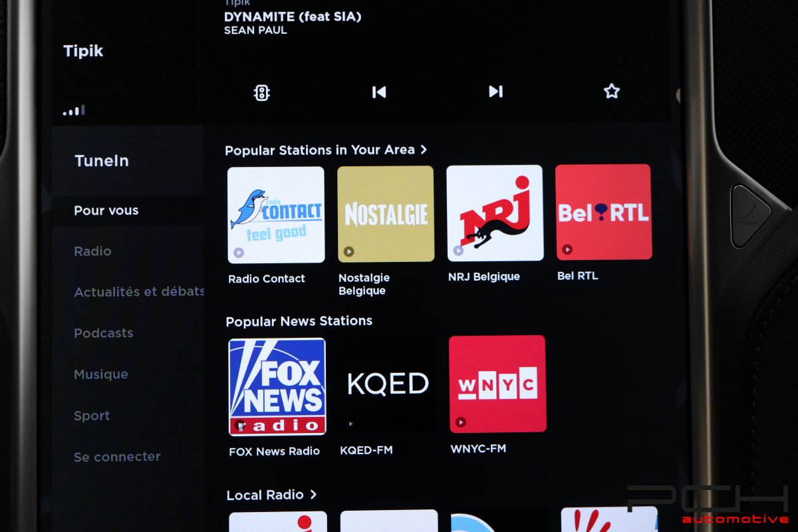This screenshot has width=798, height=532.
Task: Switch to the Radio category
Action: click(x=92, y=251)
